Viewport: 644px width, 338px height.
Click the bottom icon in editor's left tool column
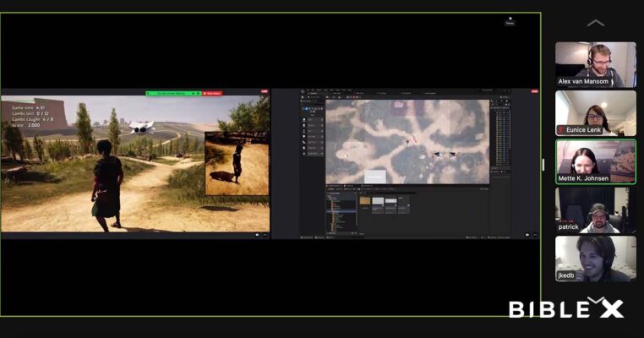pos(304,154)
